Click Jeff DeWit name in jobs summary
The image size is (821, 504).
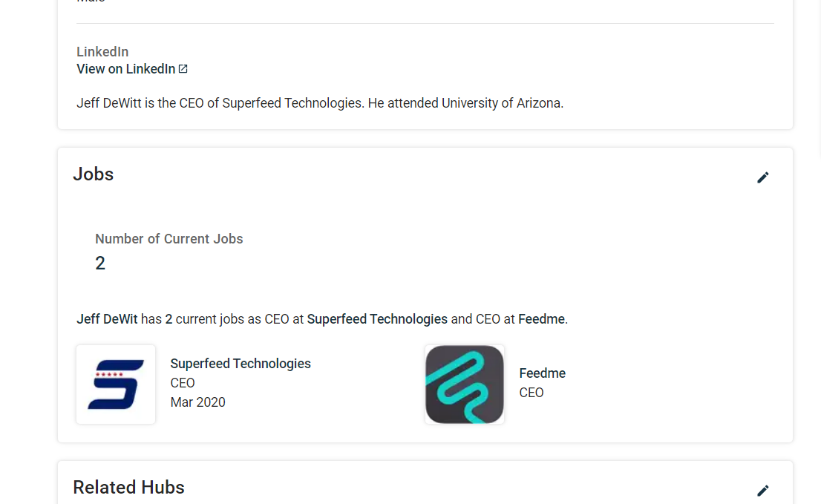point(107,319)
